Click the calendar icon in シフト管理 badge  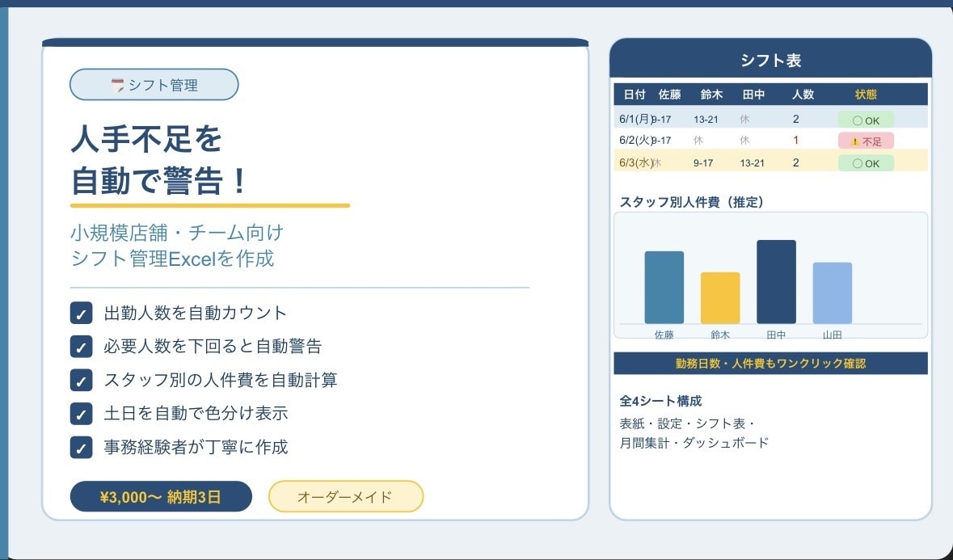[x=118, y=85]
